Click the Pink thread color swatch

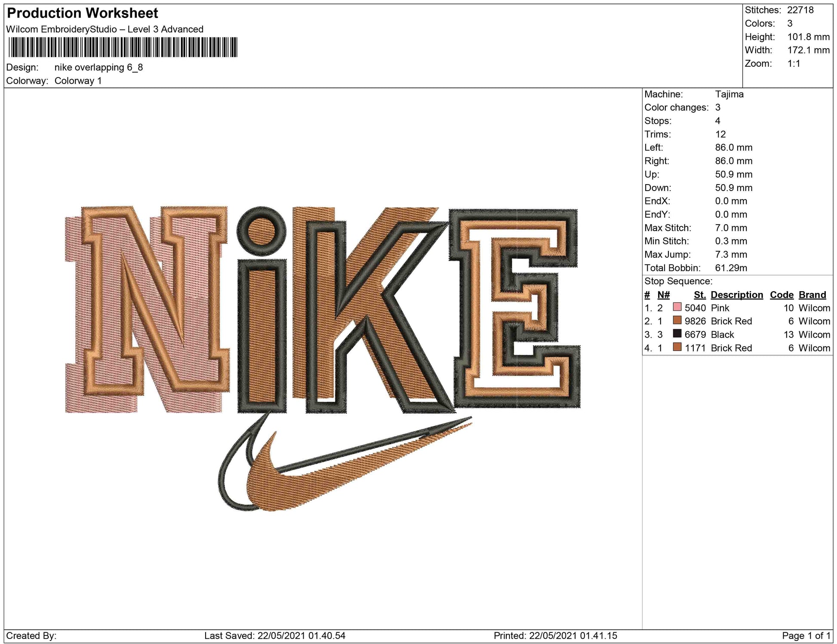coord(677,307)
